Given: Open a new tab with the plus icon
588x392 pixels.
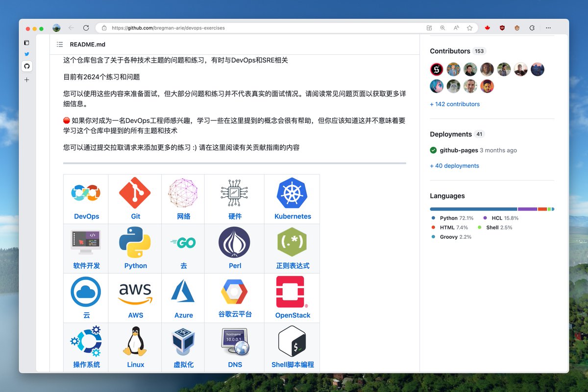Looking at the screenshot, I should (x=27, y=79).
